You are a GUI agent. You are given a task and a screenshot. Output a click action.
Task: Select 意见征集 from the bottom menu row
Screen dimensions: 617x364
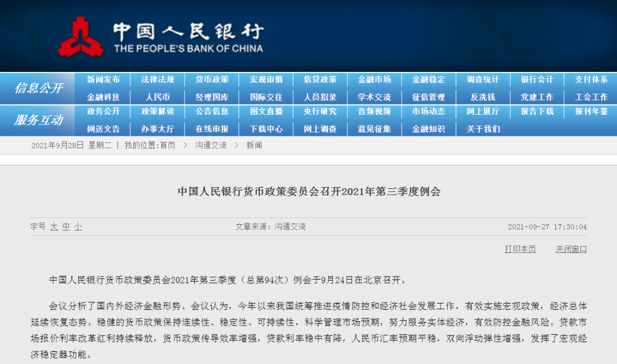pyautogui.click(x=374, y=129)
